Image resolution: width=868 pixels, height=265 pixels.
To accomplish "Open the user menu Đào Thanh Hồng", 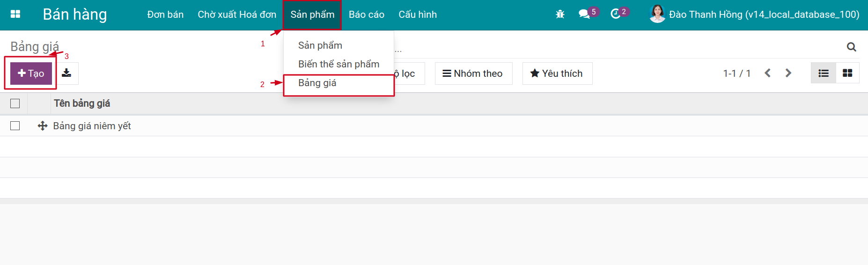I will pos(754,15).
